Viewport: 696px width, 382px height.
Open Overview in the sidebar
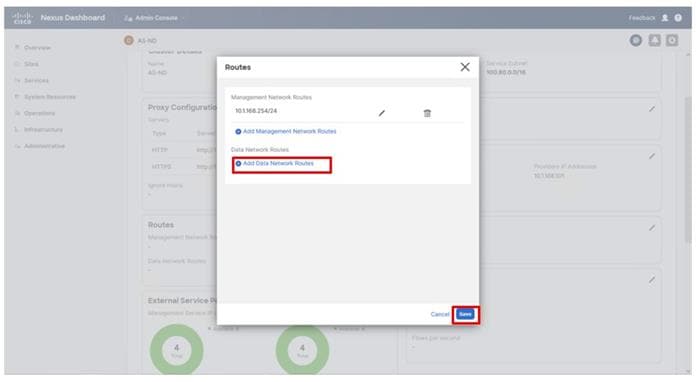pos(37,47)
